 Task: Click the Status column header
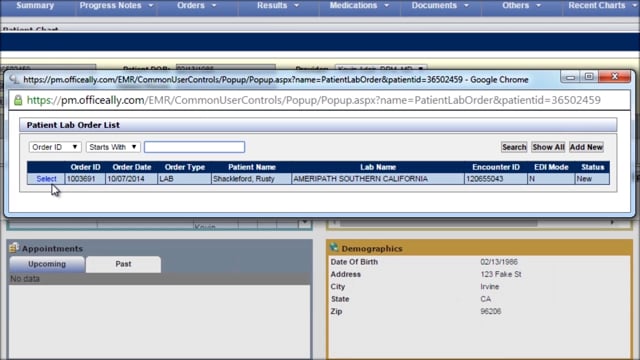(592, 167)
